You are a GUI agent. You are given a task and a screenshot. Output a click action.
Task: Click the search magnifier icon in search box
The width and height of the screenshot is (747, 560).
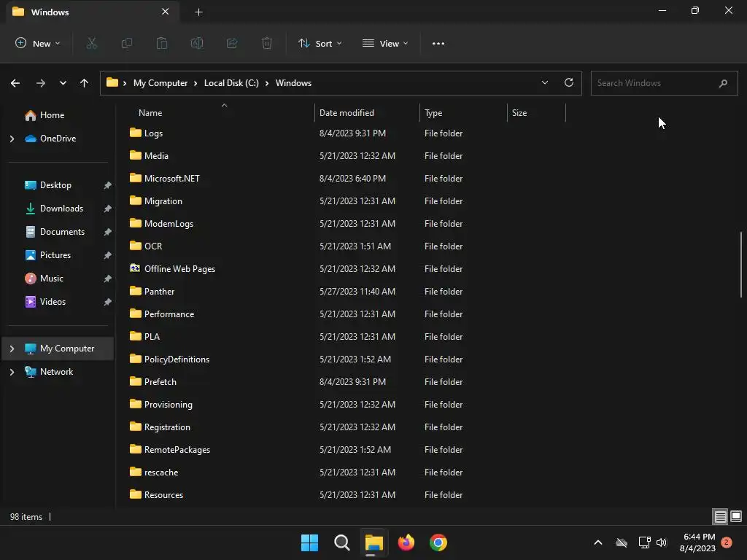pos(723,83)
